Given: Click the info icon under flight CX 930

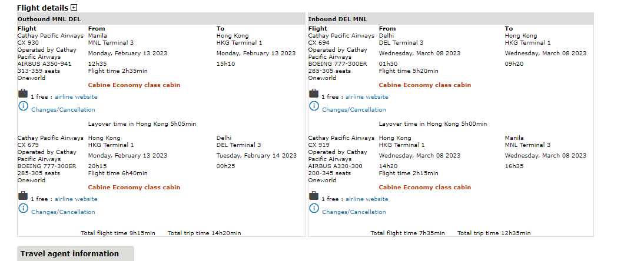Looking at the screenshot, I should pos(23,106).
